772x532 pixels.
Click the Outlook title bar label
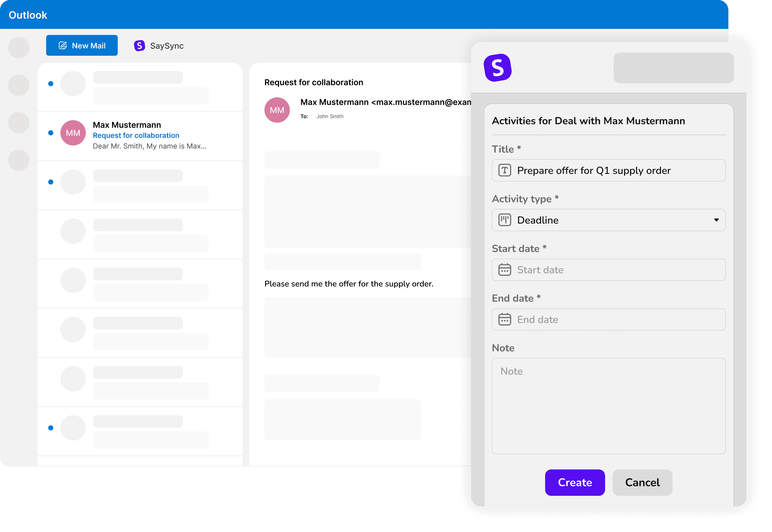(x=28, y=15)
